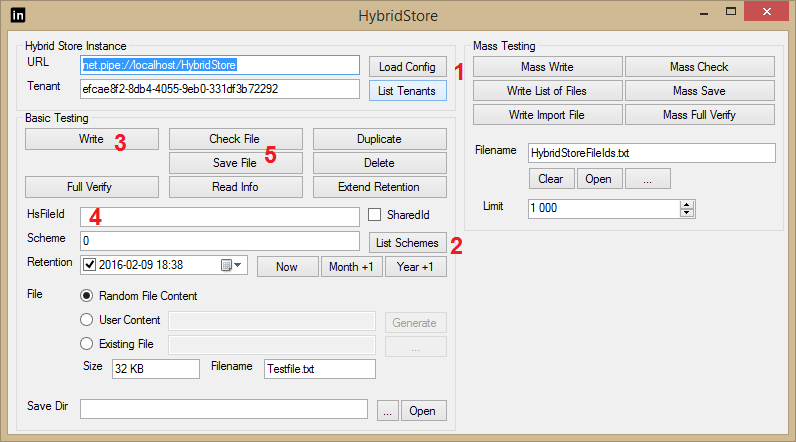Click the Full Verify button

click(92, 187)
